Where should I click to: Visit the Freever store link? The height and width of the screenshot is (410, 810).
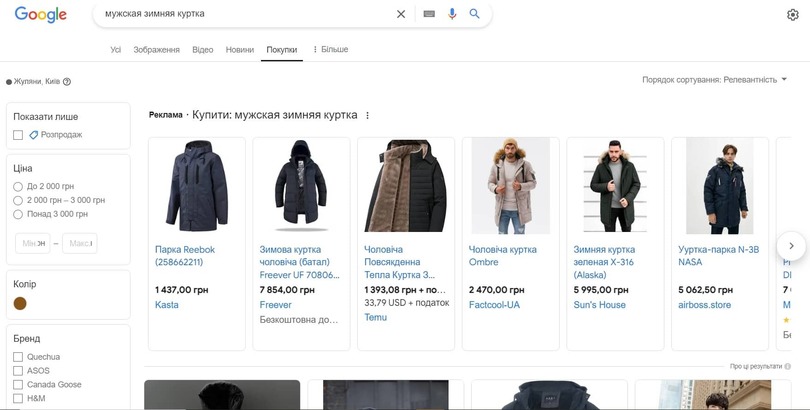[x=275, y=305]
